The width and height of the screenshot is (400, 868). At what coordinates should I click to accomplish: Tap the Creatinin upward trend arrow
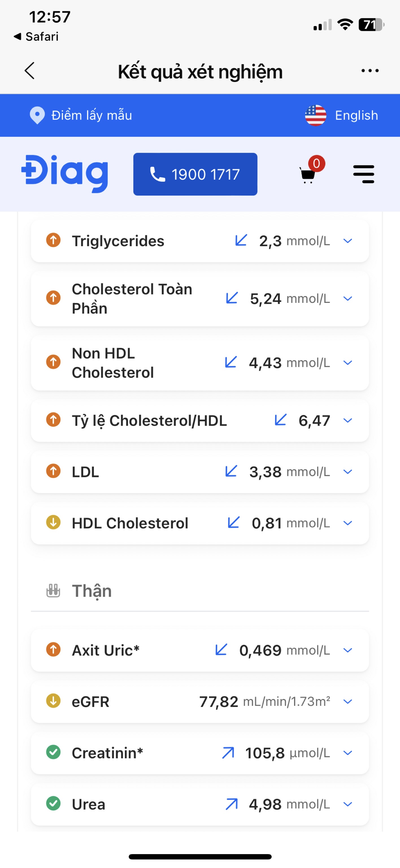point(228,752)
